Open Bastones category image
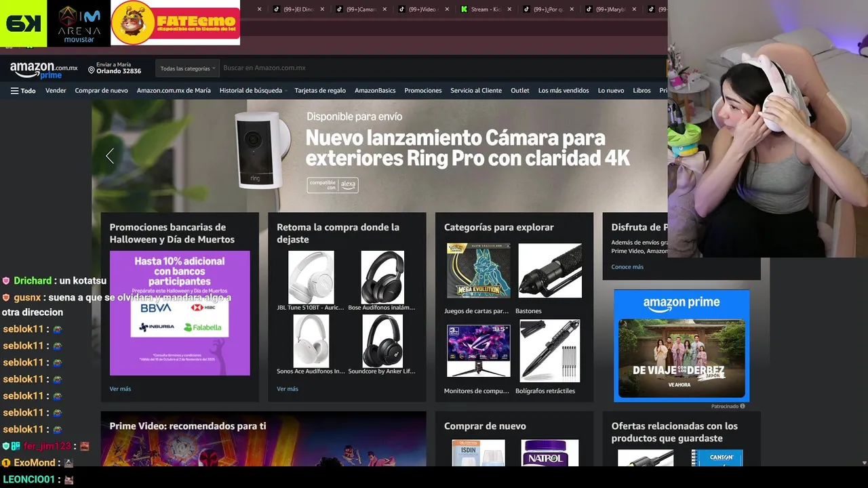The image size is (868, 488). [550, 271]
